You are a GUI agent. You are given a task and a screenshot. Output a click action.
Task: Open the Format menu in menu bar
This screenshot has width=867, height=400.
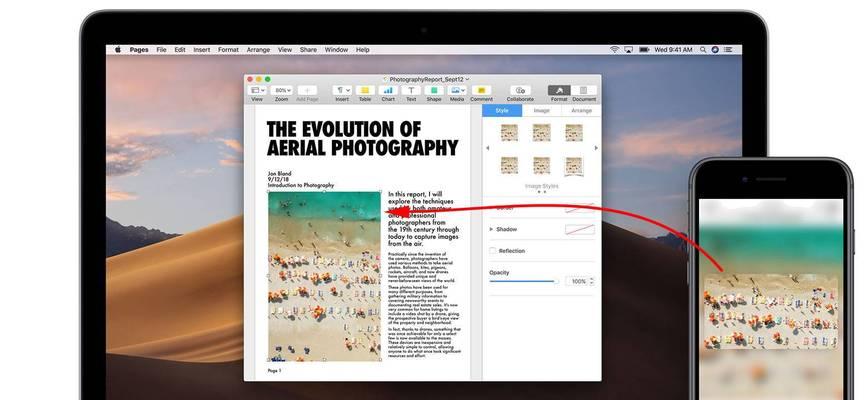tap(228, 50)
